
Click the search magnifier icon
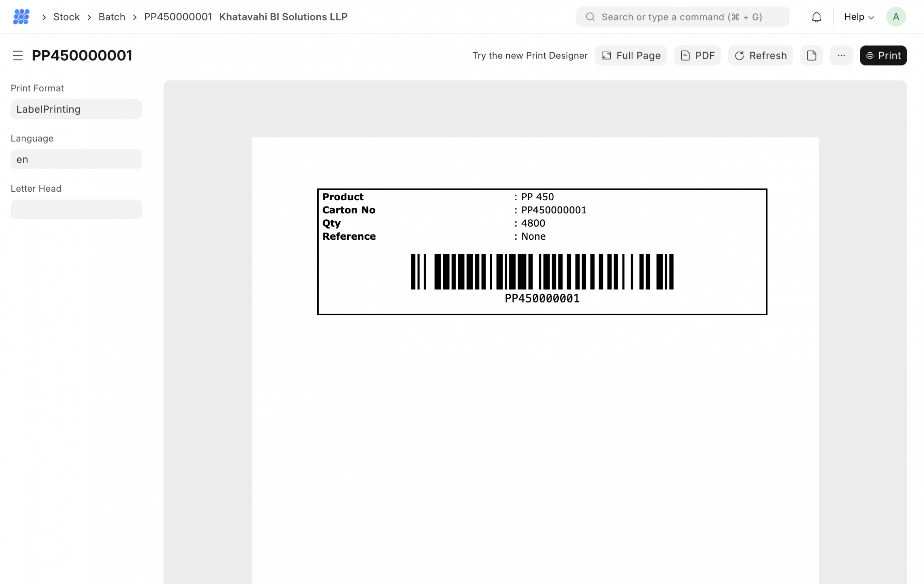[590, 17]
